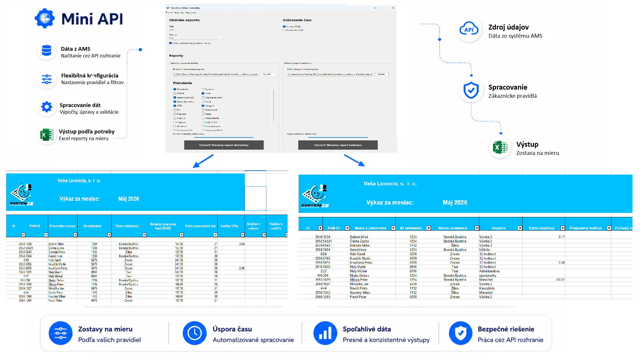The width and height of the screenshot is (640, 364).
Task: Uncheck the Paragraf checkbox
Action: point(203,106)
